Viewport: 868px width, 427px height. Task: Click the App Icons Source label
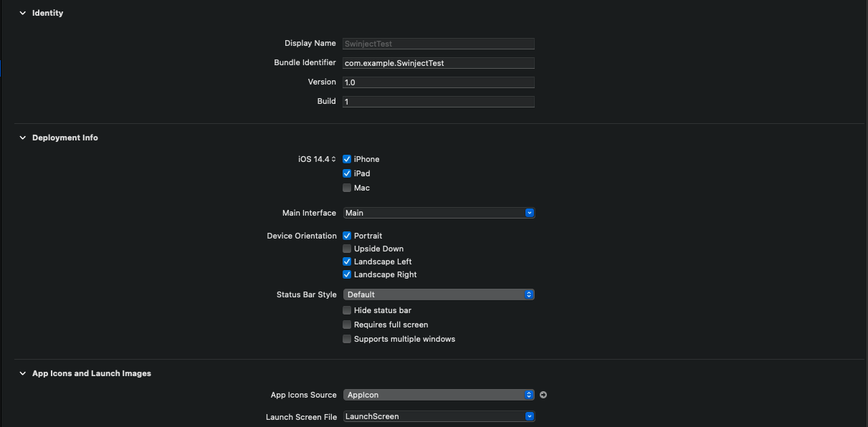tap(304, 395)
